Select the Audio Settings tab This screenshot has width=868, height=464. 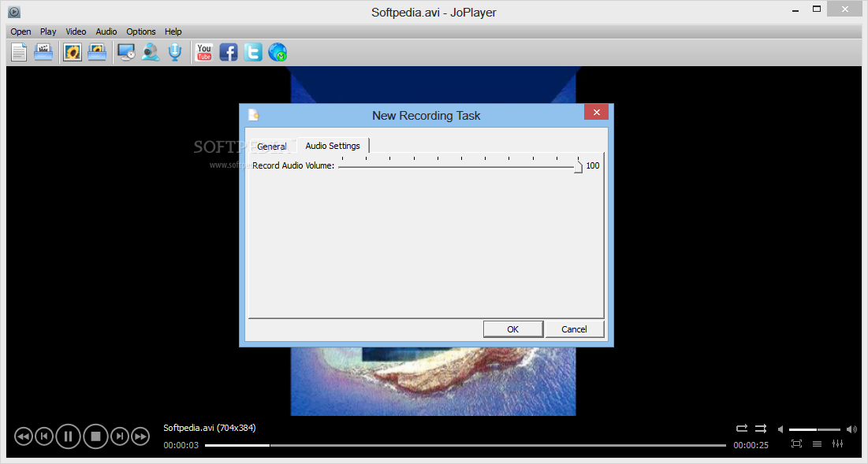(333, 146)
